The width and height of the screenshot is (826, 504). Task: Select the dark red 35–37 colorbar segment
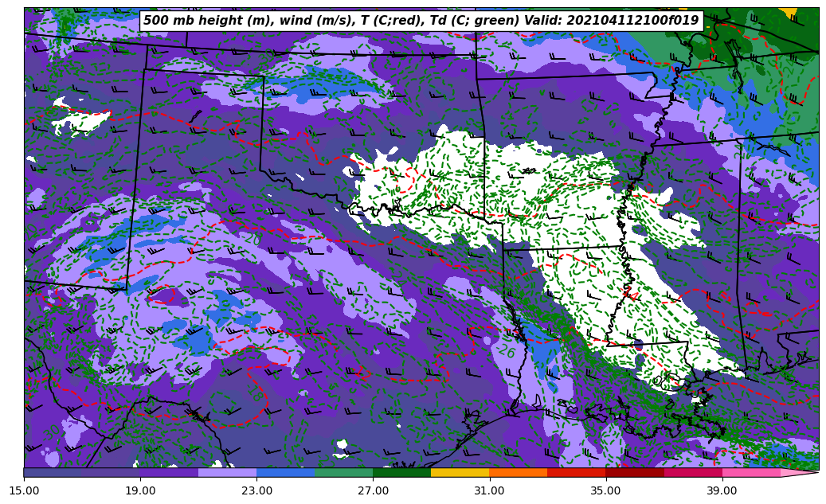coord(635,472)
